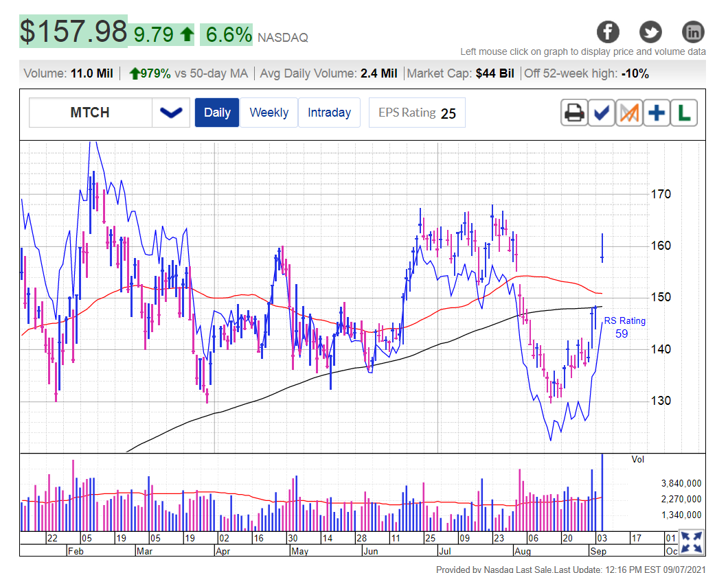Click Off 52-week high -10% stat
728x573 pixels.
click(587, 73)
